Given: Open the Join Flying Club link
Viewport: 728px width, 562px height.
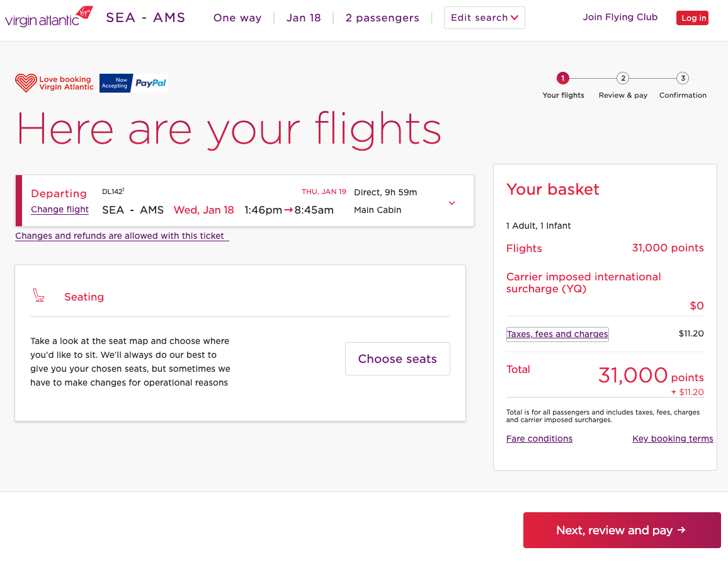Looking at the screenshot, I should [620, 18].
